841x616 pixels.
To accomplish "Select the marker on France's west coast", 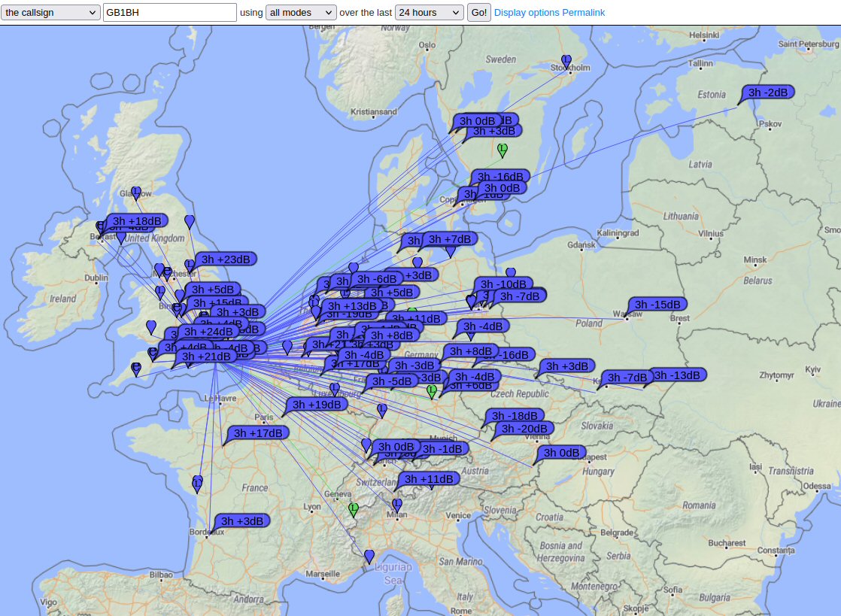I will coord(198,484).
